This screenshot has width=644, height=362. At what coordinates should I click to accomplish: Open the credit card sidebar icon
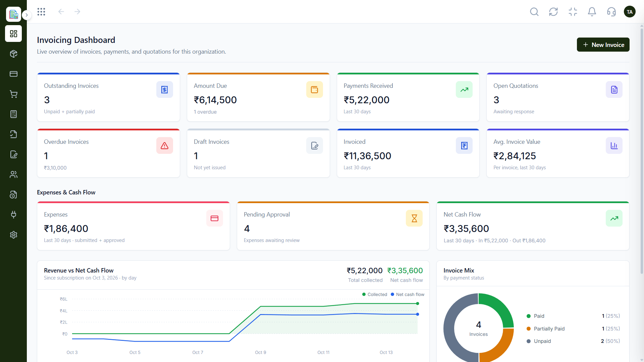coord(13,74)
